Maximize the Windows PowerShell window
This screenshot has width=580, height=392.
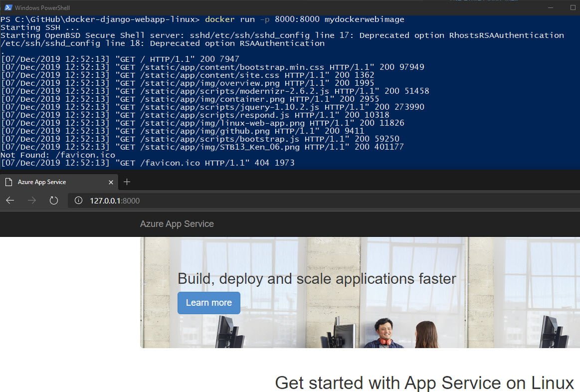point(551,7)
